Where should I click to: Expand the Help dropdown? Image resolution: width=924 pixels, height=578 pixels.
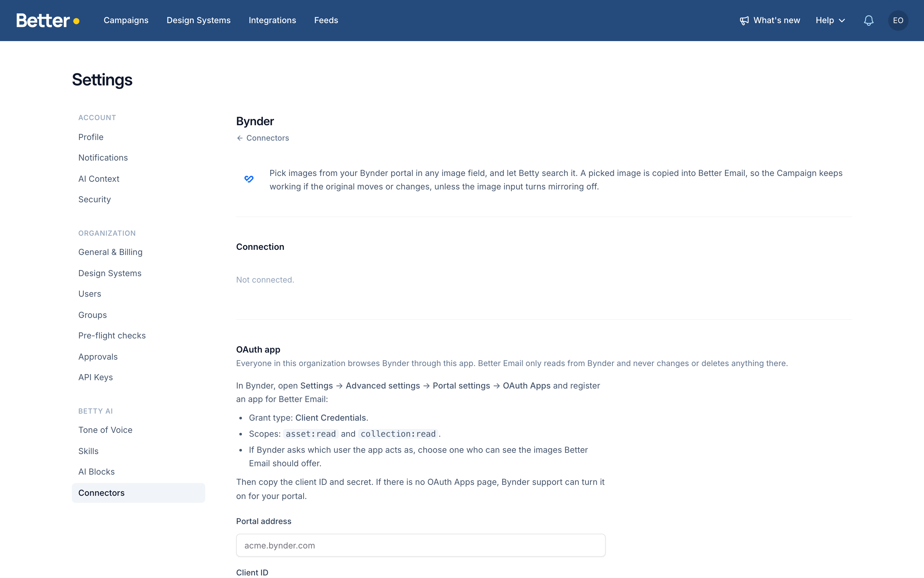830,20
